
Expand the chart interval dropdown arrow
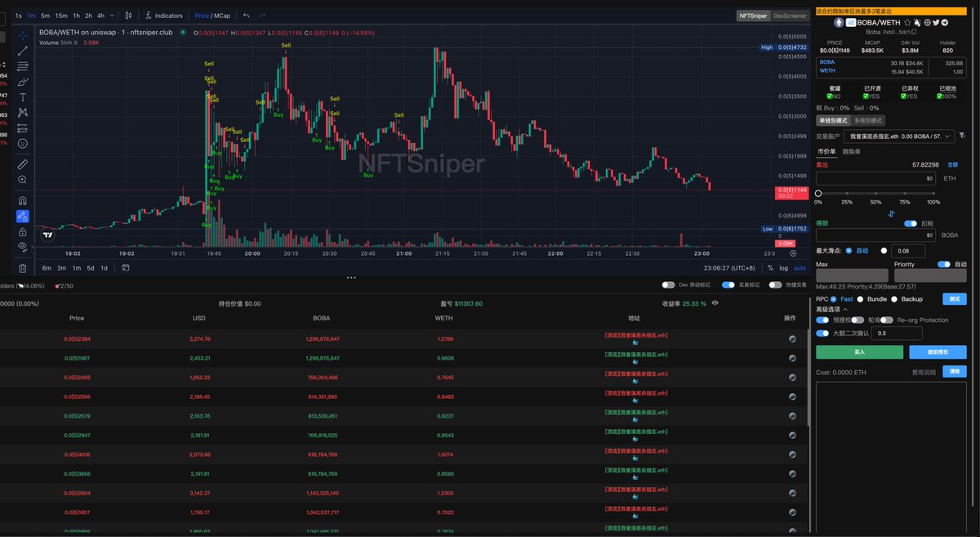111,15
